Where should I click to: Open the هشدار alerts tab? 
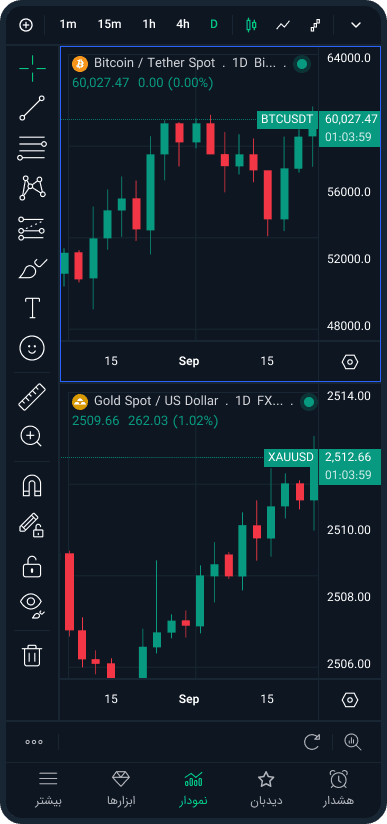click(338, 788)
